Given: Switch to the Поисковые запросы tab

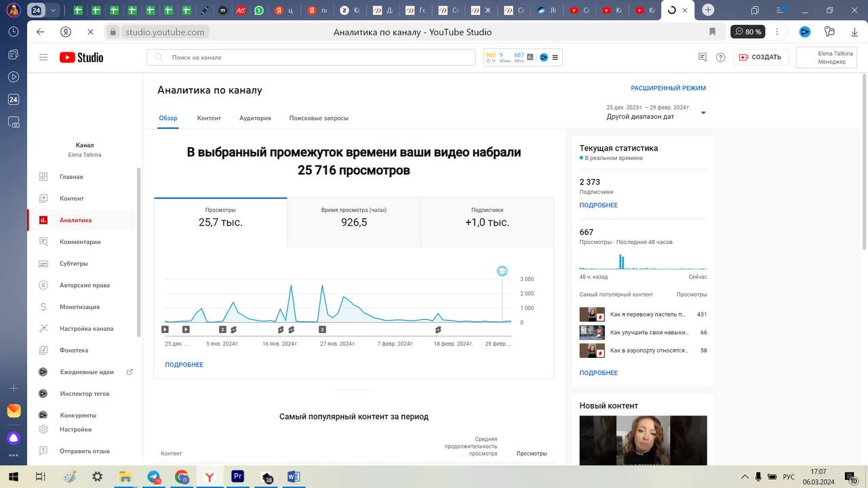Looking at the screenshot, I should point(319,118).
